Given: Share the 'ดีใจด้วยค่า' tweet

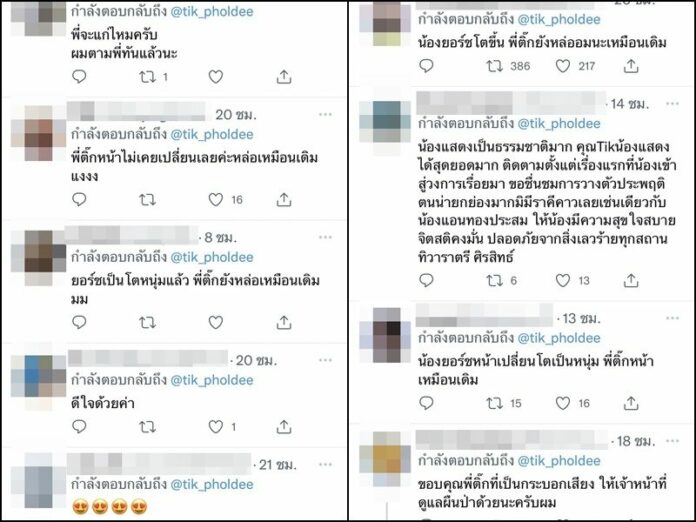Looking at the screenshot, I should pos(284,427).
